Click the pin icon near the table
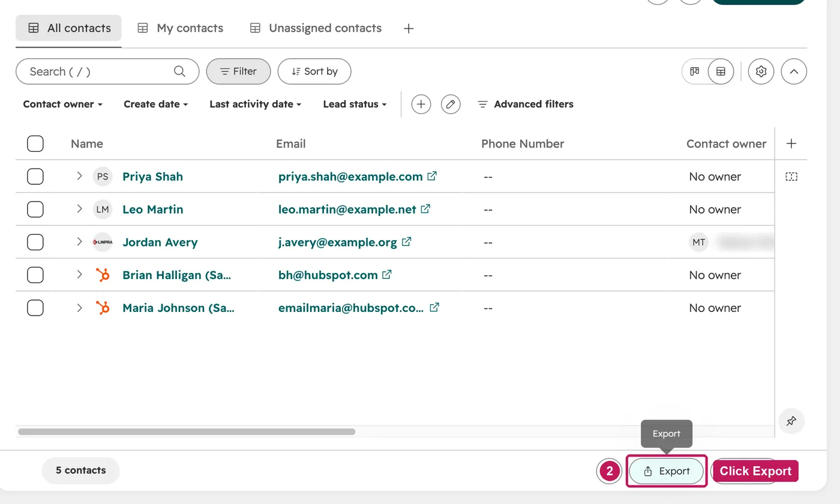Screen dimensions: 840x504 click(x=791, y=421)
